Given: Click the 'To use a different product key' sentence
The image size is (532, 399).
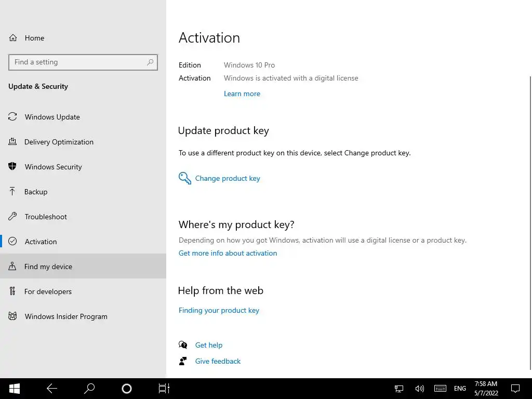Looking at the screenshot, I should (295, 153).
